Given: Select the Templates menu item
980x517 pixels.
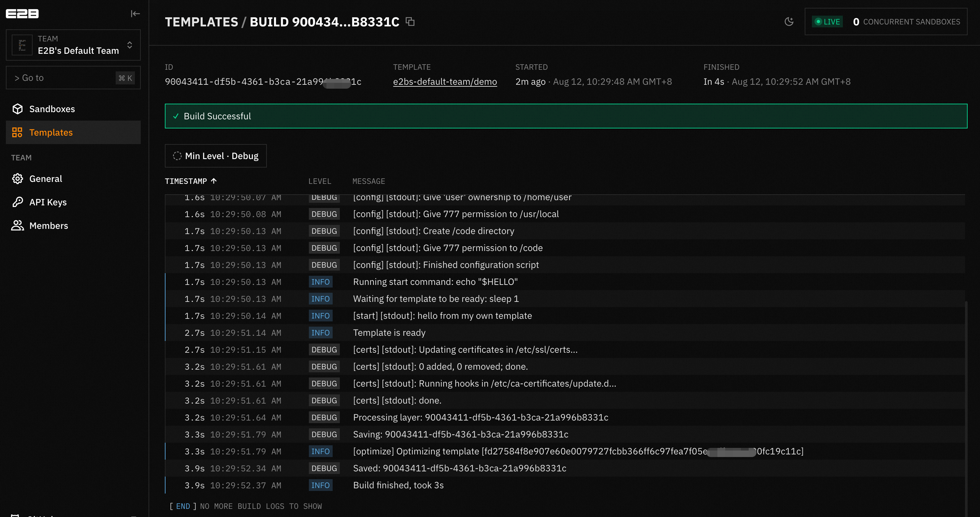Looking at the screenshot, I should tap(73, 132).
